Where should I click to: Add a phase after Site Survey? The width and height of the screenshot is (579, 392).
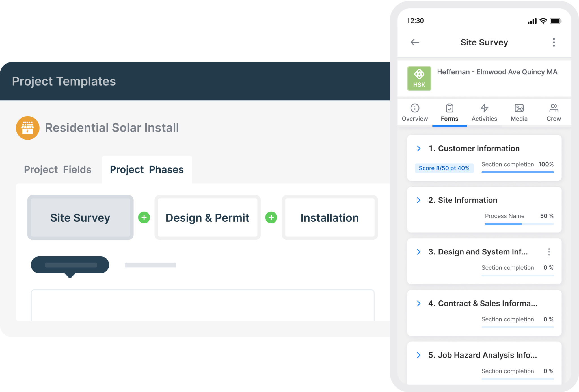tap(144, 217)
